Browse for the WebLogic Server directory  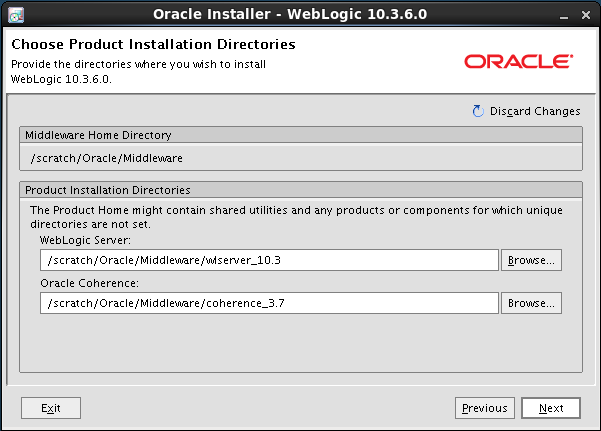[x=531, y=260]
